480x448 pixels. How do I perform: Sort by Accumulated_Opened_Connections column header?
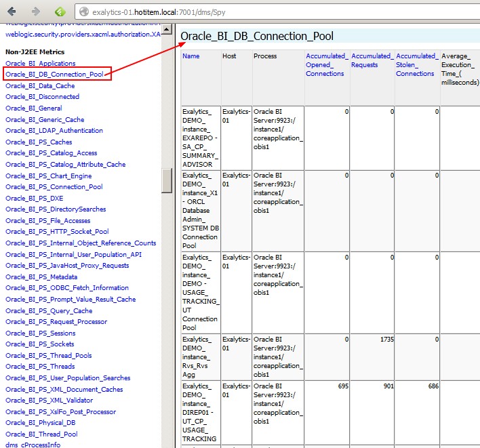click(326, 65)
